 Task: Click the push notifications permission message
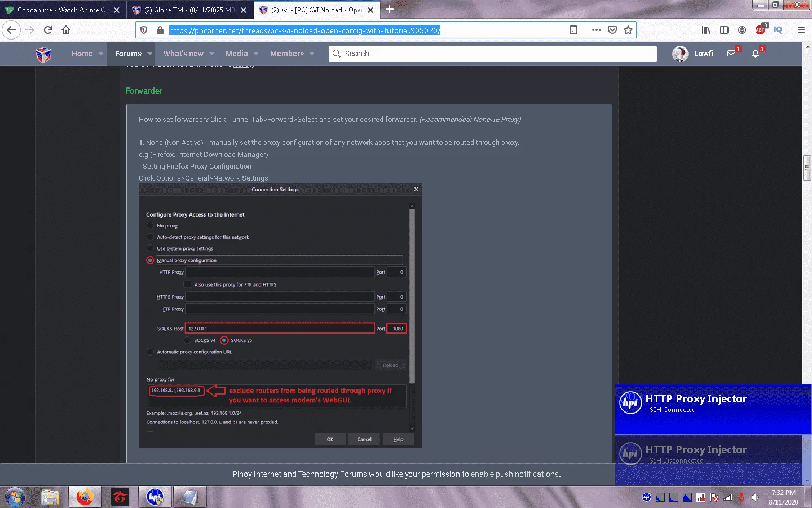[396, 474]
